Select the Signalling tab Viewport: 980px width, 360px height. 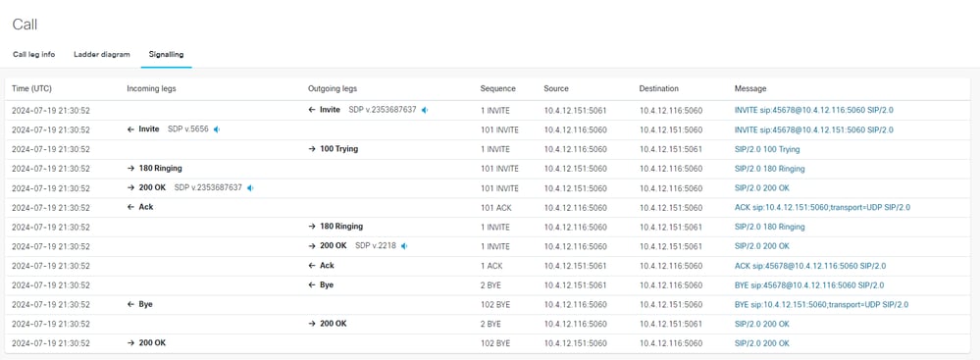(x=166, y=54)
